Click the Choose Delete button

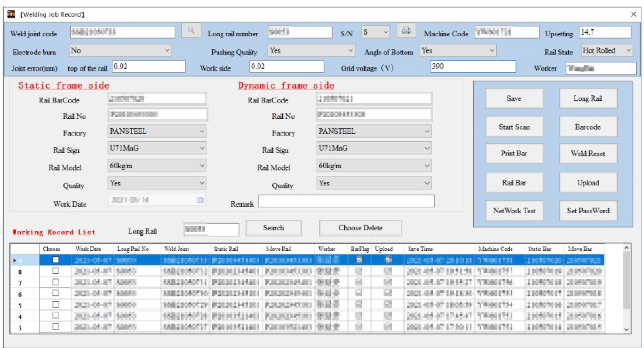point(360,228)
